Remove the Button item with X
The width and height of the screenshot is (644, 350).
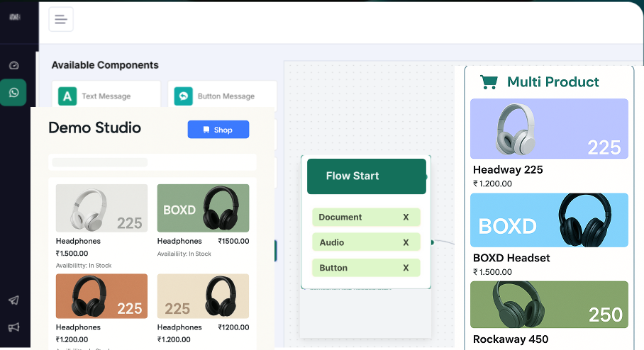(406, 269)
